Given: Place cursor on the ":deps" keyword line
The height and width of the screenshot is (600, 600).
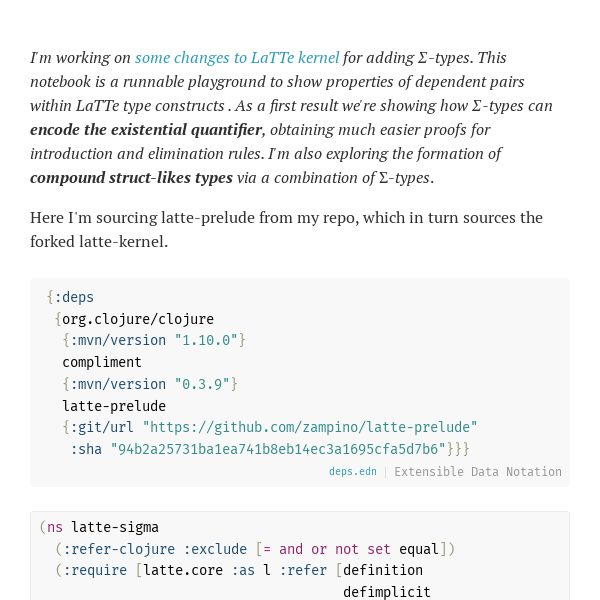Looking at the screenshot, I should click(x=70, y=297).
